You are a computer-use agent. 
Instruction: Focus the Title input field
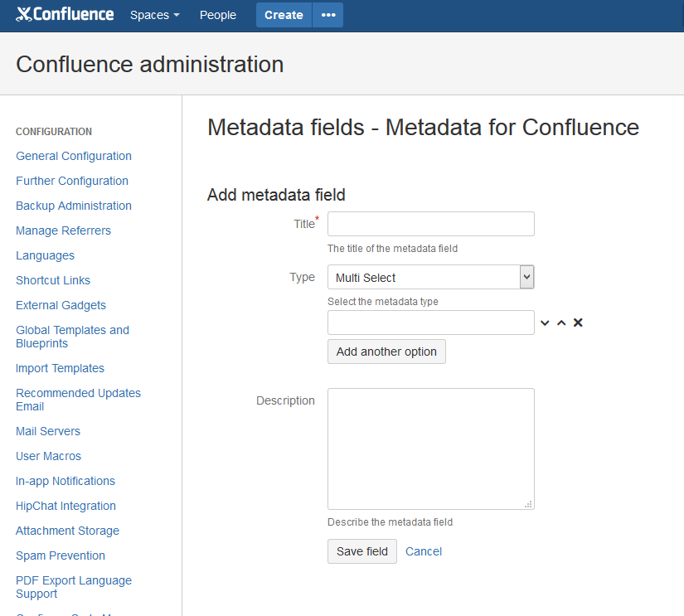tap(430, 224)
